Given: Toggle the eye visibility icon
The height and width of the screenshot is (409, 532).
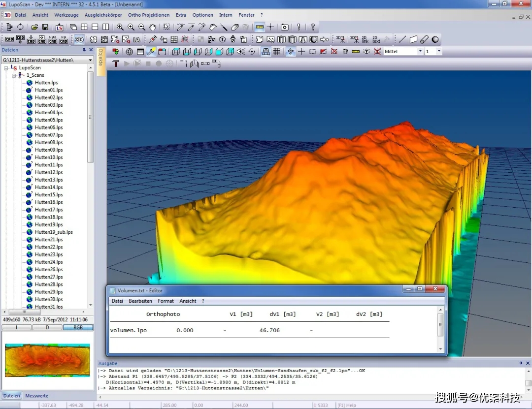Looking at the screenshot, I should (366, 51).
